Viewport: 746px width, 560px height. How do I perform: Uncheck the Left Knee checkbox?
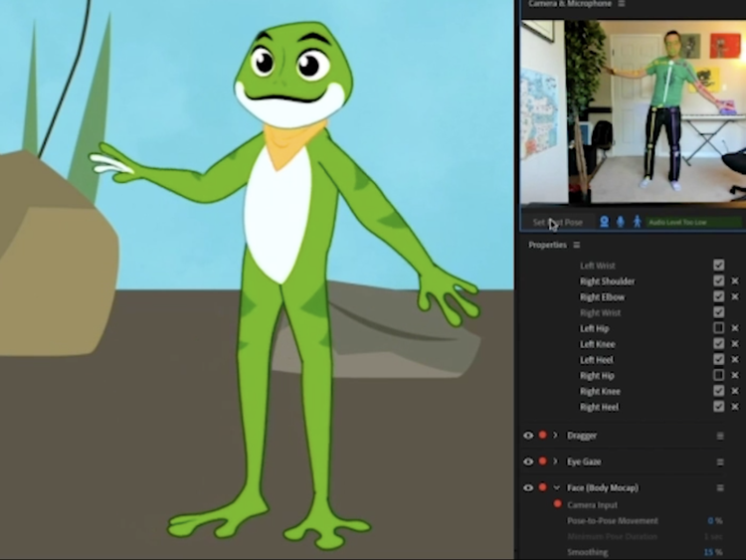[719, 343]
